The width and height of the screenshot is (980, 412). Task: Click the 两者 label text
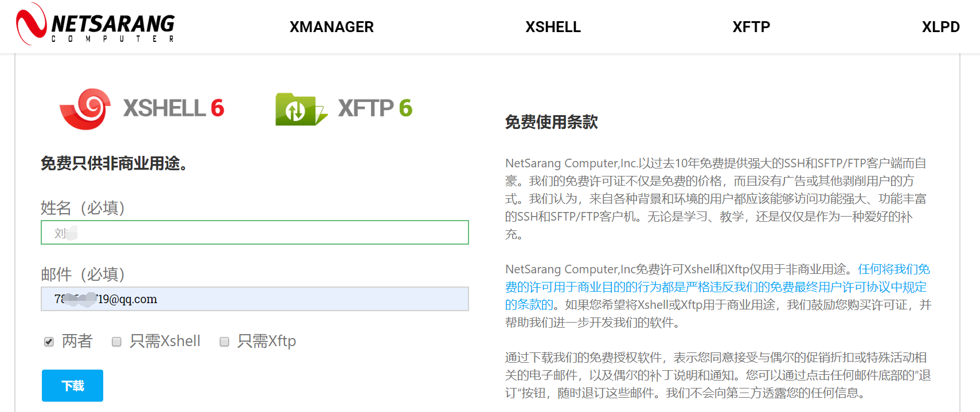pyautogui.click(x=77, y=342)
